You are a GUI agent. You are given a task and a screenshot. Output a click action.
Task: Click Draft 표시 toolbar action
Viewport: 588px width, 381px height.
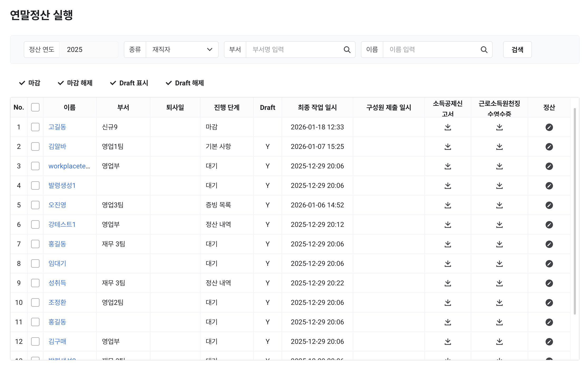click(x=129, y=83)
